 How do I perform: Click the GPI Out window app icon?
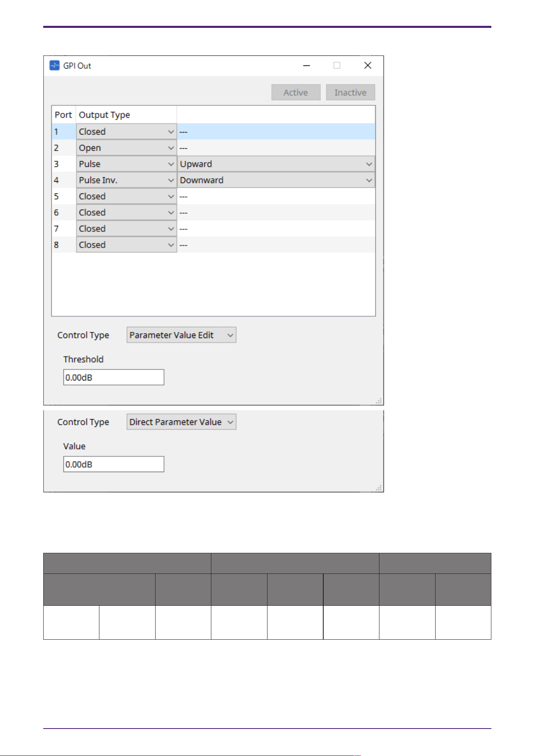54,65
